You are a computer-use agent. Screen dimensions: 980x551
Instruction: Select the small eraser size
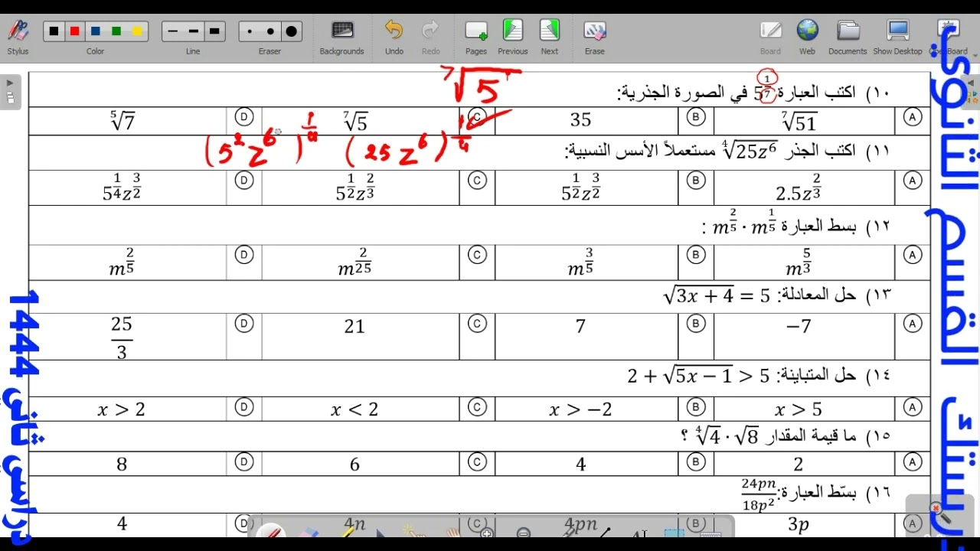tap(249, 31)
